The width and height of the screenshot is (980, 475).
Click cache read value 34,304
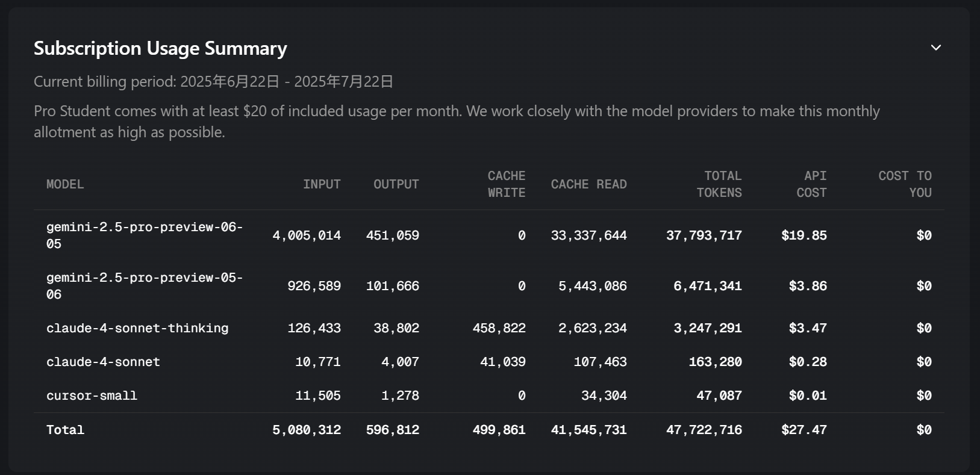coord(604,396)
